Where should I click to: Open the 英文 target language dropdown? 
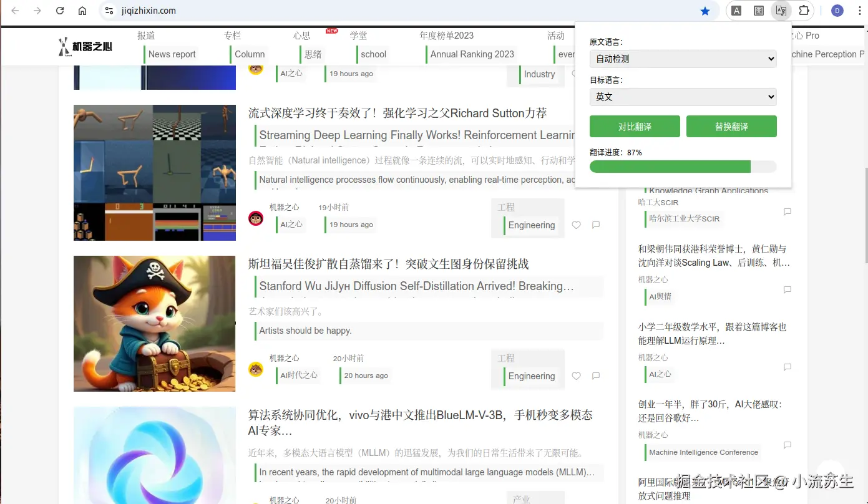pos(683,97)
